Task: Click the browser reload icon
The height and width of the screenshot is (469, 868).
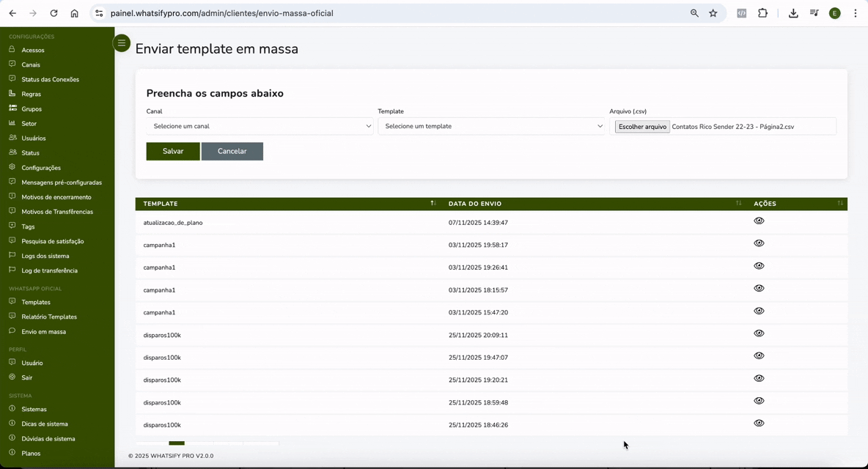Action: (x=54, y=13)
